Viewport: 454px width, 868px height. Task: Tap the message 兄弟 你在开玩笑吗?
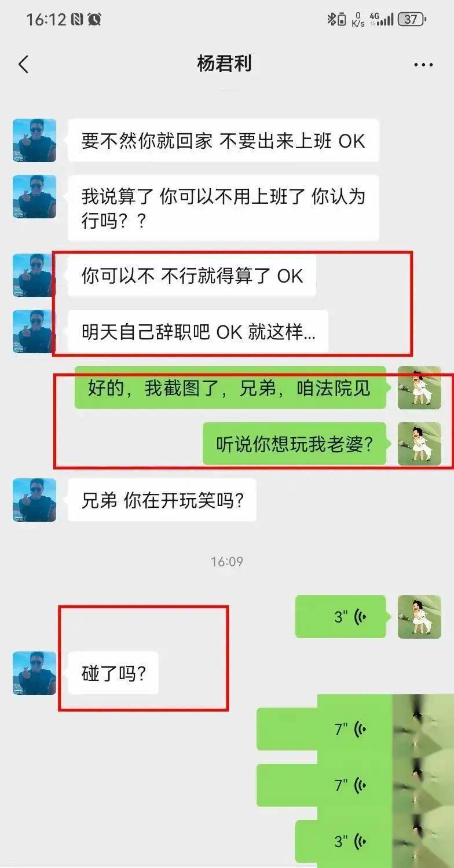162,500
